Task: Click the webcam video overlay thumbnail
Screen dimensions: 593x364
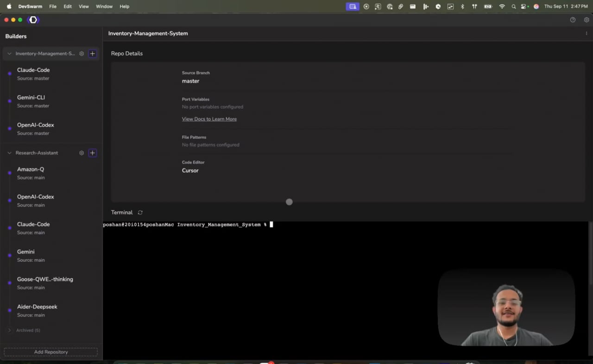Action: [x=506, y=308]
